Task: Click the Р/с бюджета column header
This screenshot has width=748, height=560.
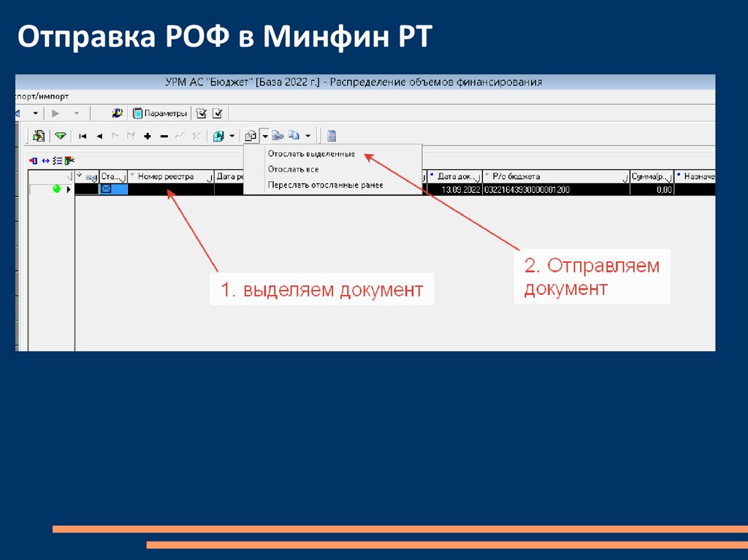Action: [x=556, y=177]
